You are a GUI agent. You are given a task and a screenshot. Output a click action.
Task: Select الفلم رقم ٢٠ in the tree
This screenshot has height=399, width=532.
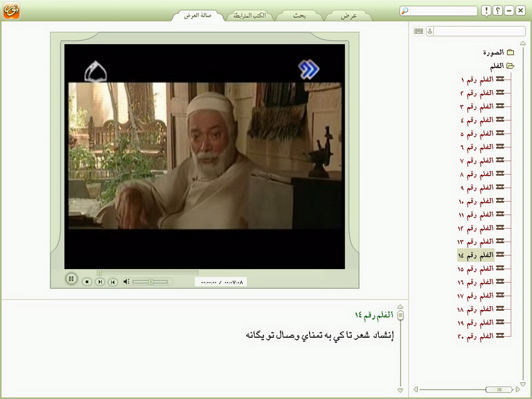click(476, 336)
